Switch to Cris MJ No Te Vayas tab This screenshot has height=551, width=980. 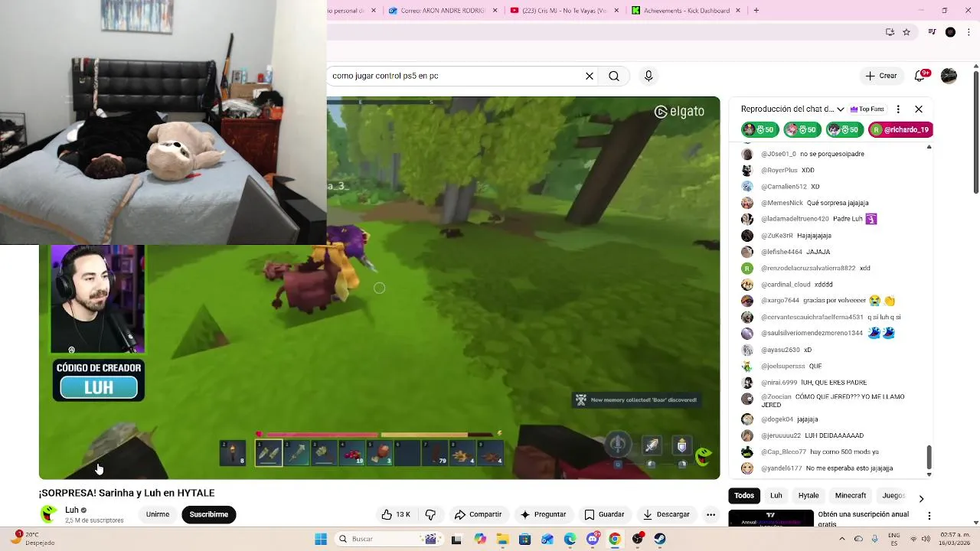[x=563, y=11]
